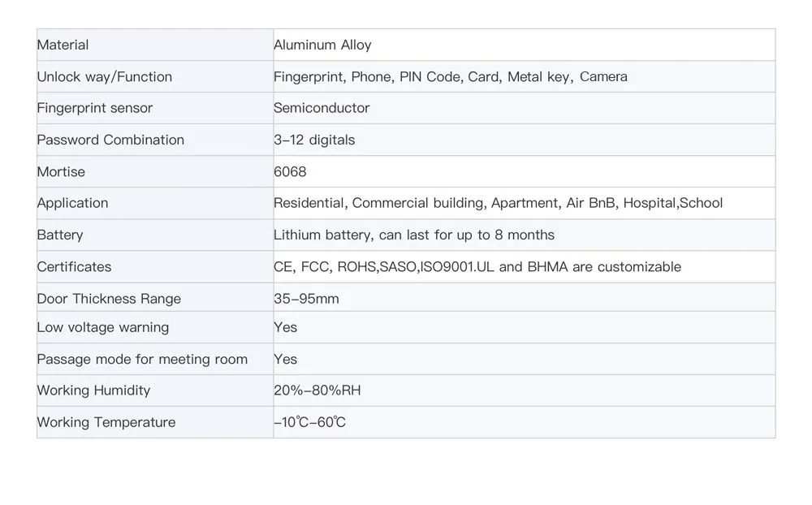Click the Door Thickness Range label
This screenshot has height=505, width=812.
click(x=109, y=299)
